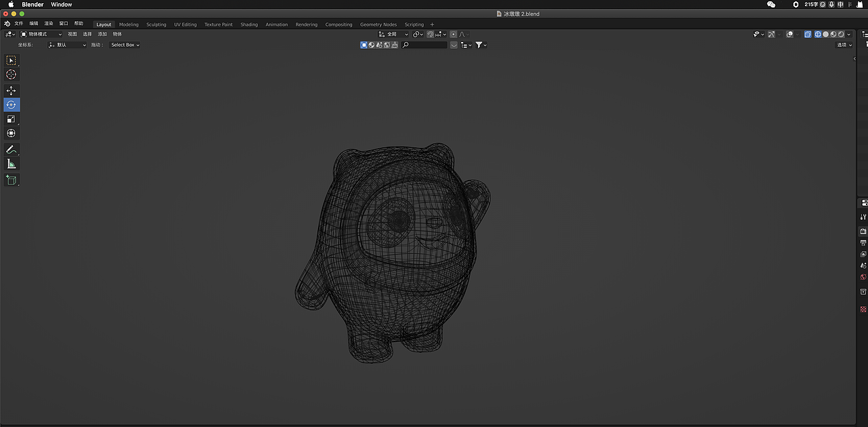Pick the Scale tool
This screenshot has width=868, height=427.
pyautogui.click(x=12, y=119)
